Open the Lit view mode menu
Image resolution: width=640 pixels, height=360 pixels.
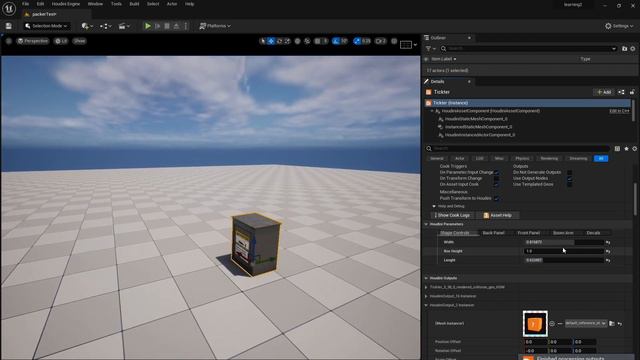coord(61,41)
